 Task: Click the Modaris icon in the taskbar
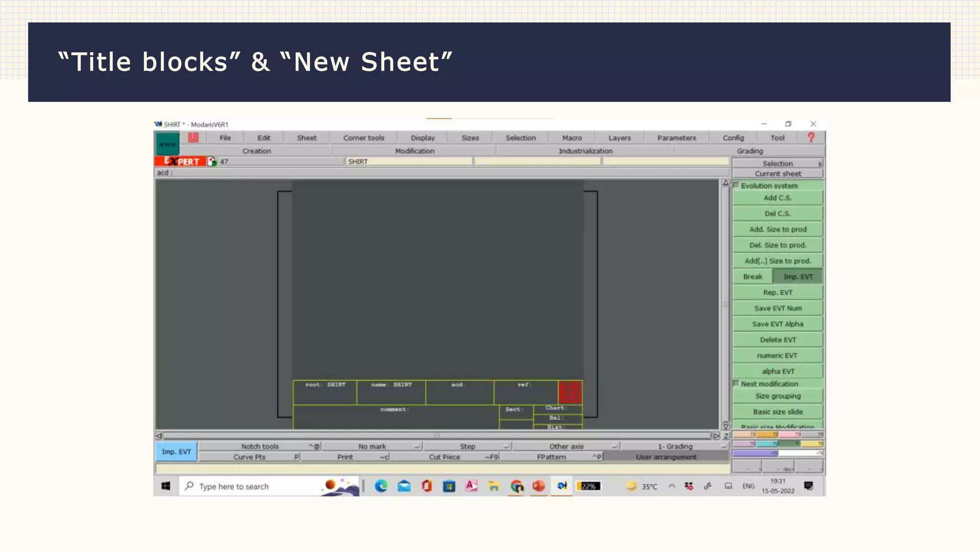click(x=562, y=486)
